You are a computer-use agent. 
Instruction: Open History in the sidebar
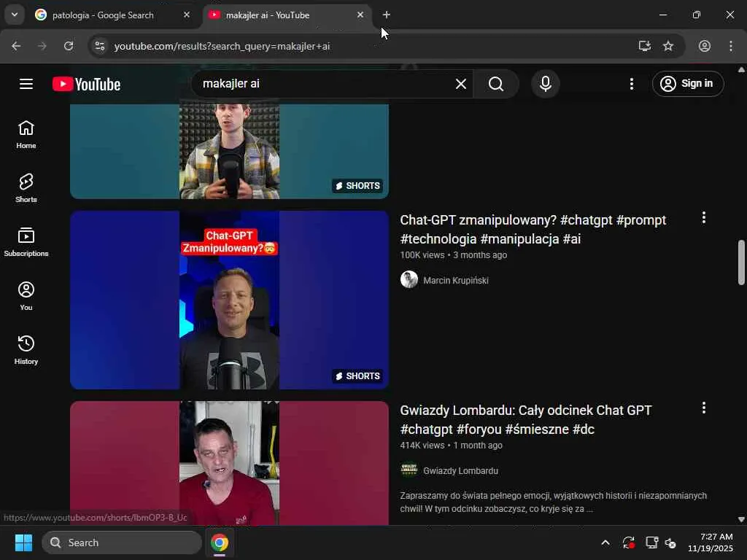(26, 349)
